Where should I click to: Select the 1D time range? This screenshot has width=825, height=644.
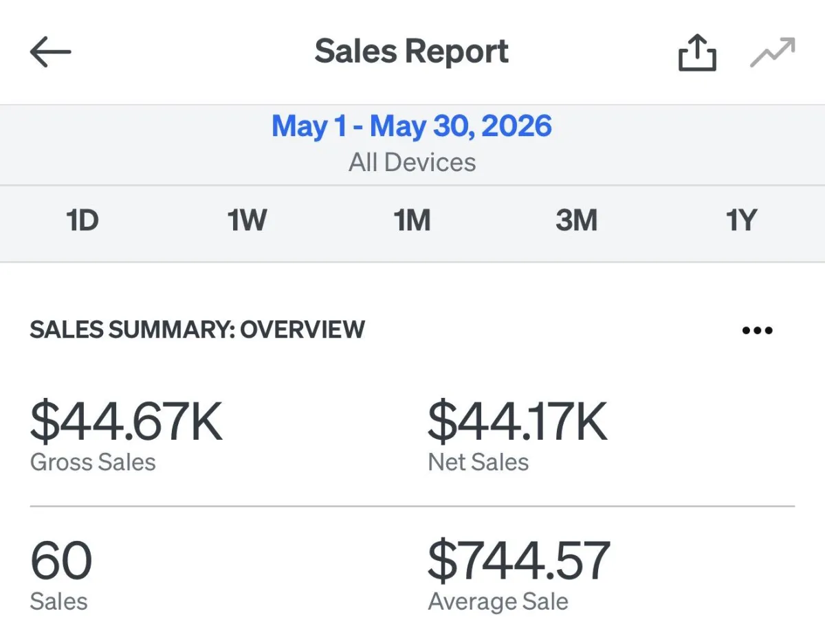tap(82, 221)
